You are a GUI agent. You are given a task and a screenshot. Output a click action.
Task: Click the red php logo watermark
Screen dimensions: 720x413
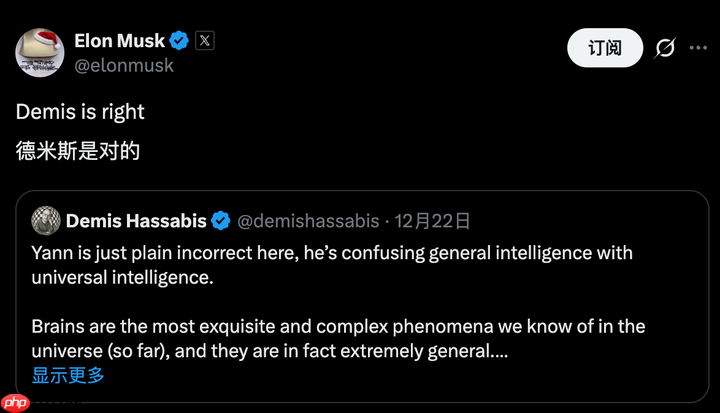click(x=17, y=403)
